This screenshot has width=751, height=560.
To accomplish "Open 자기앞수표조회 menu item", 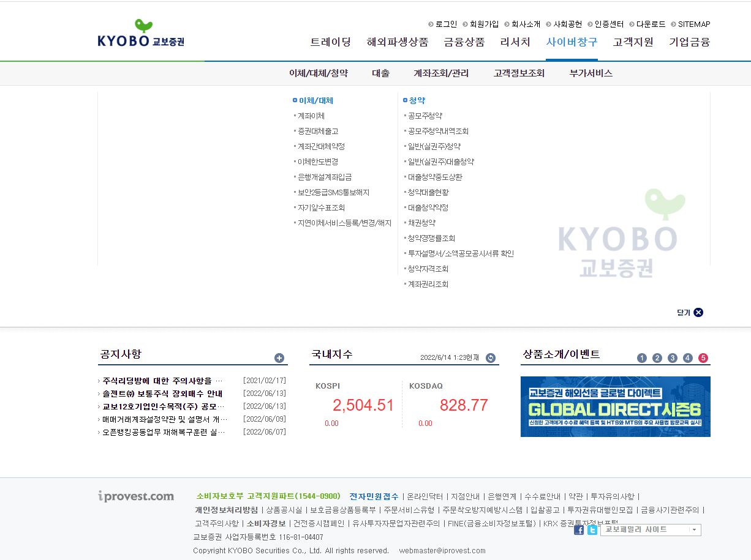I will coord(322,207).
